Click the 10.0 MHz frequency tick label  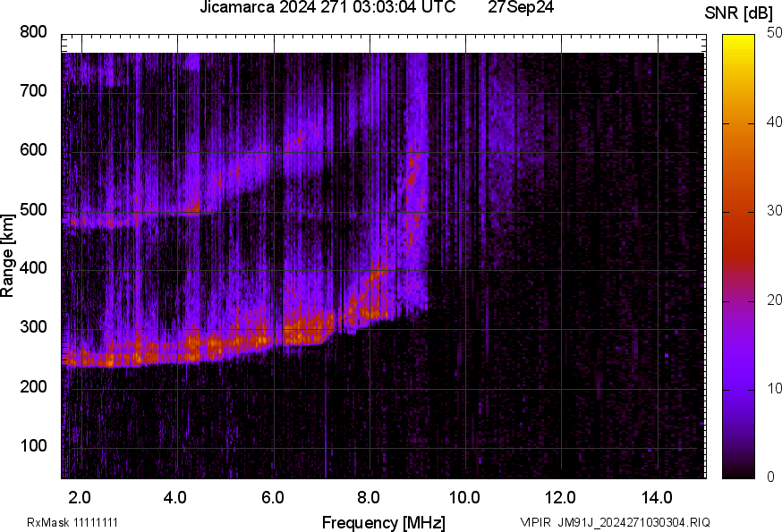coord(464,497)
